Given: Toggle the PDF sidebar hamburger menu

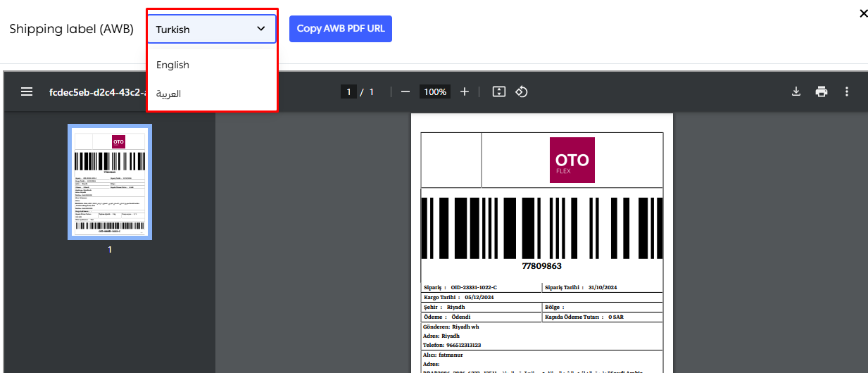Looking at the screenshot, I should click(x=27, y=91).
